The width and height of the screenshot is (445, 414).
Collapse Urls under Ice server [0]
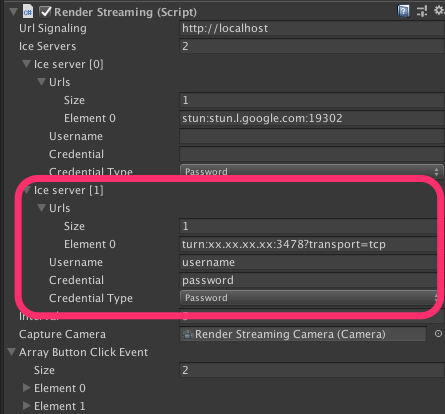pos(41,82)
